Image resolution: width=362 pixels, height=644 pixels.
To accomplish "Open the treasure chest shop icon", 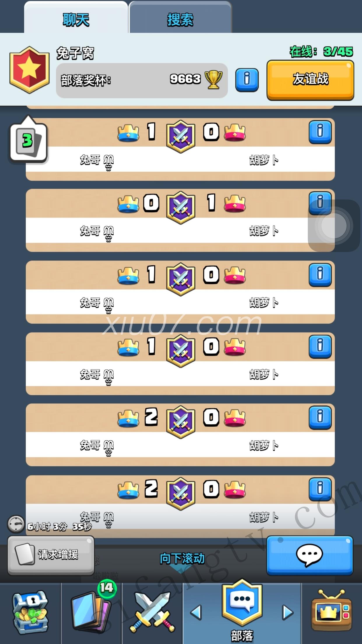I will [x=30, y=612].
